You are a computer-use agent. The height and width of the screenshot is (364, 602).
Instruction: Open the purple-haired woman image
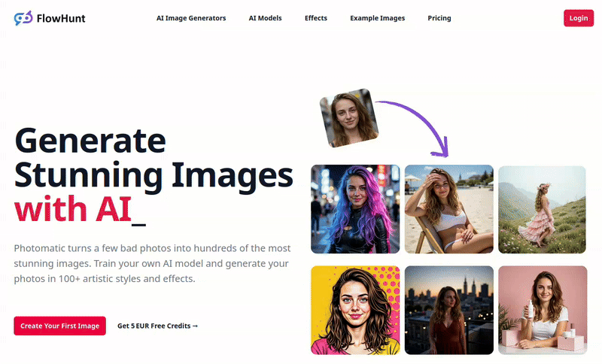pos(355,209)
